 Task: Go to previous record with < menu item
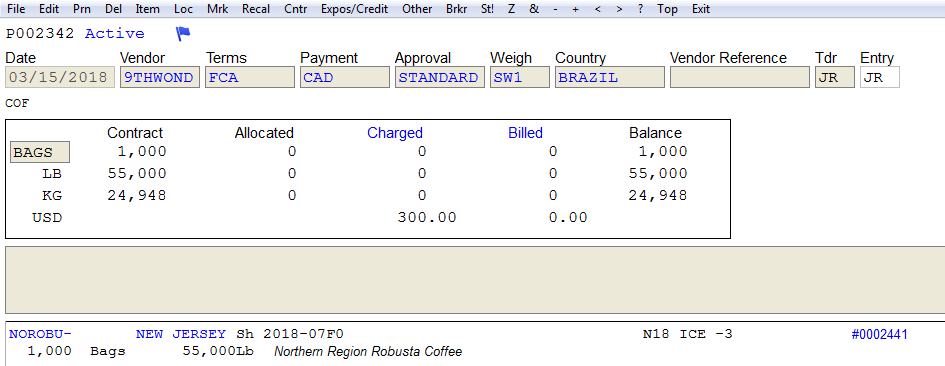pyautogui.click(x=597, y=9)
